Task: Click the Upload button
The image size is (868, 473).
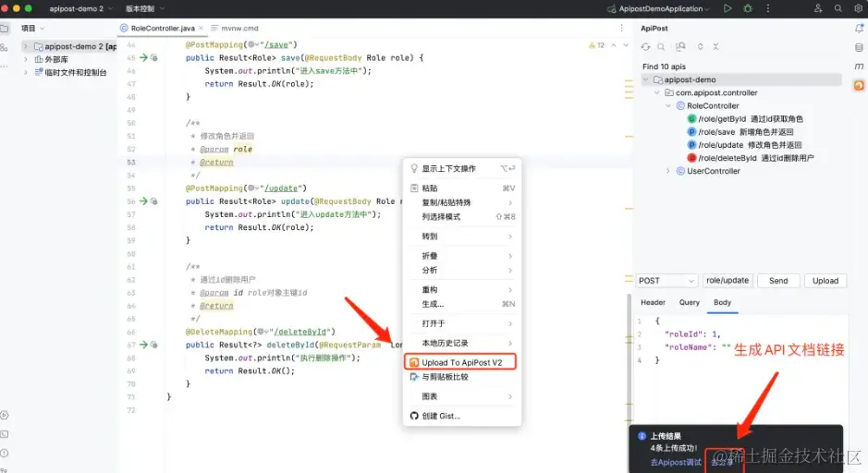Action: (x=825, y=281)
